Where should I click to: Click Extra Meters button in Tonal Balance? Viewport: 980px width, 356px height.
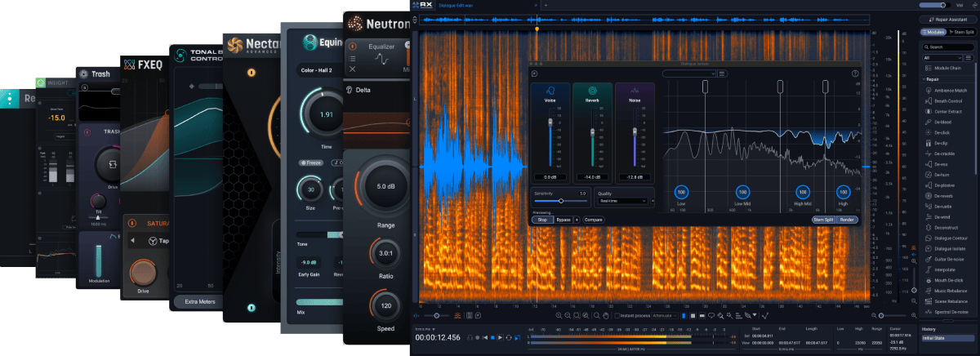pyautogui.click(x=200, y=302)
